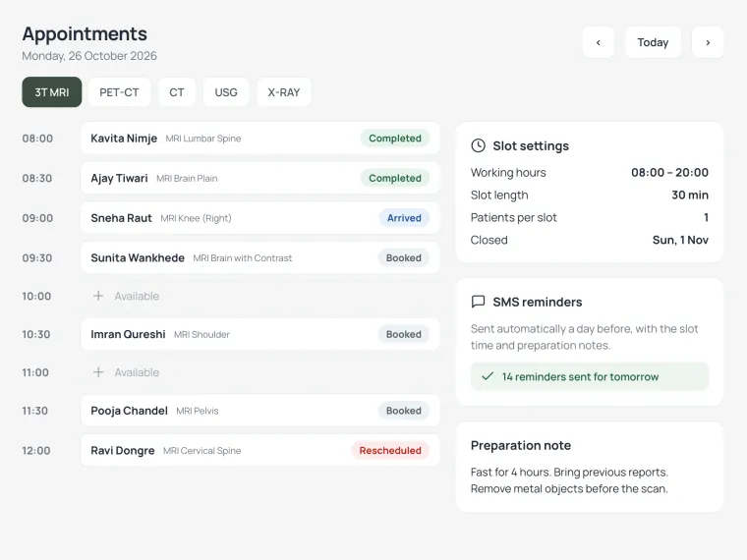Click the Working hours value 08:00 – 20:00
The height and width of the screenshot is (560, 747).
click(x=669, y=172)
